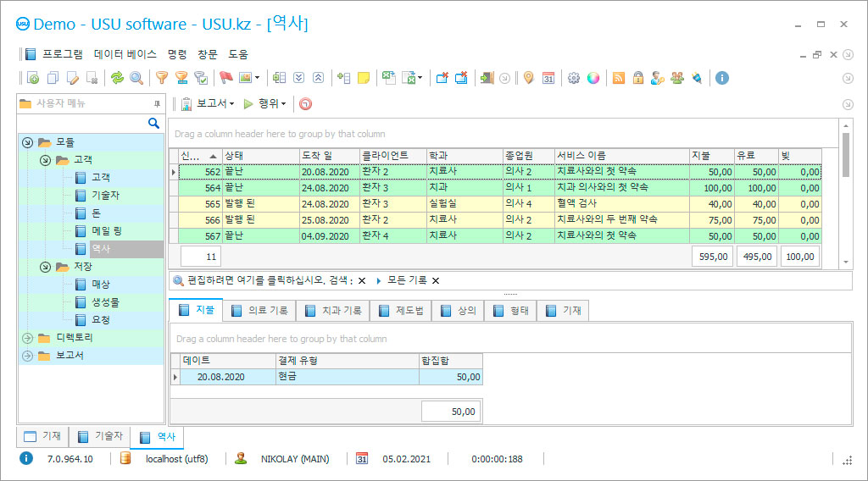Open the 데이터 베이스 menu
This screenshot has height=481, width=868.
(x=125, y=54)
